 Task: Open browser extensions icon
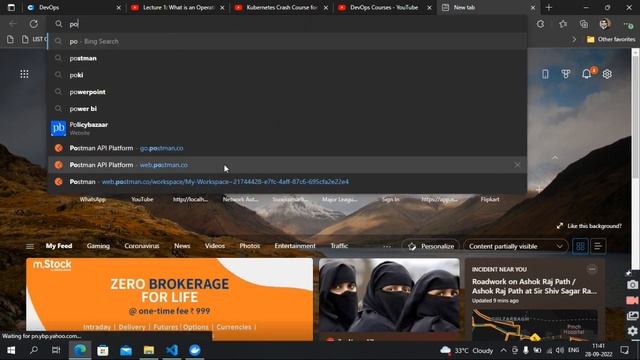point(540,24)
